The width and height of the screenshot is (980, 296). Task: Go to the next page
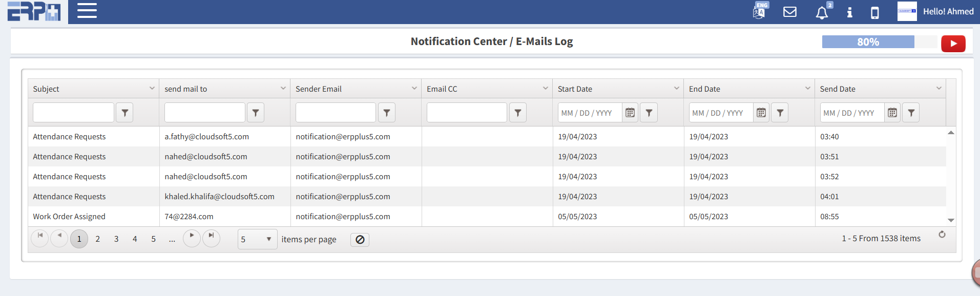[192, 238]
